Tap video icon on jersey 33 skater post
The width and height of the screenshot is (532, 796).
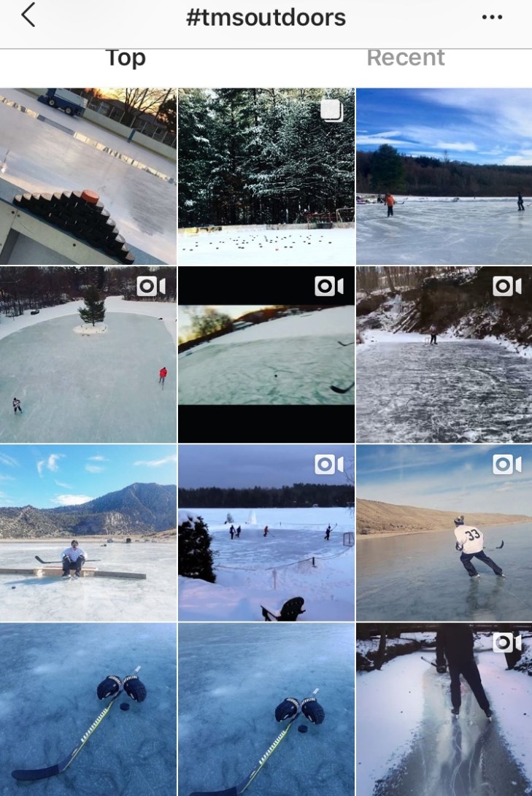pyautogui.click(x=507, y=465)
